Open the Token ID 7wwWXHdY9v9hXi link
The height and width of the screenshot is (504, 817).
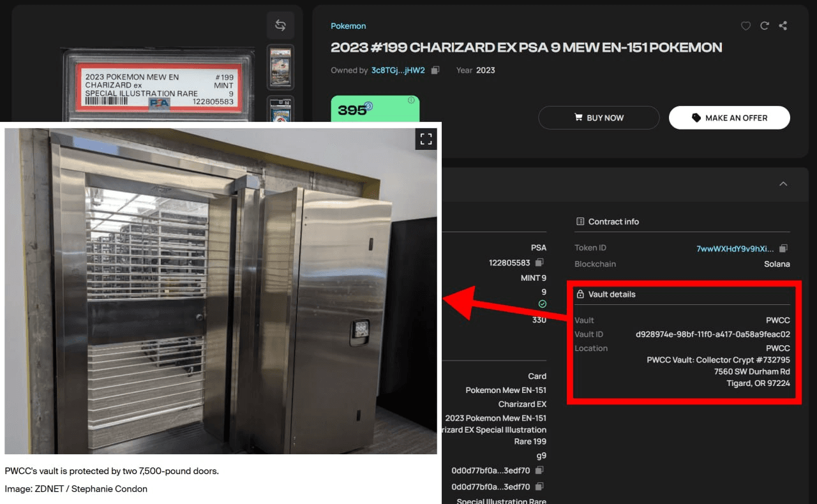735,248
